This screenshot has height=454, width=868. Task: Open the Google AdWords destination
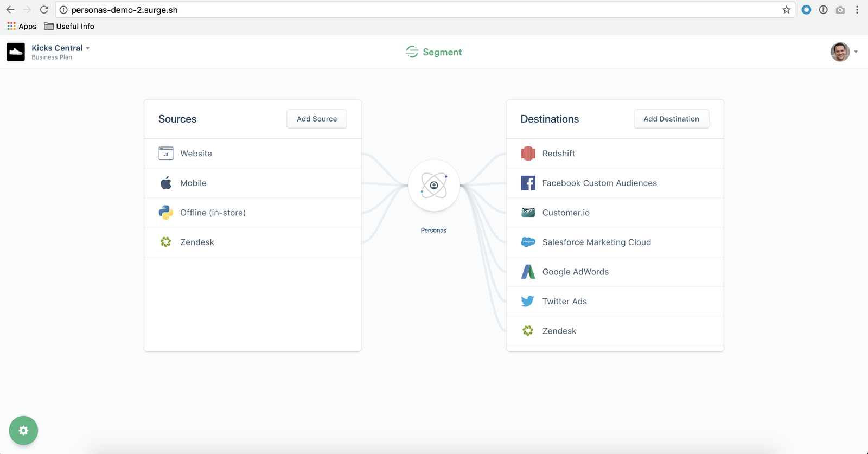[x=615, y=272]
